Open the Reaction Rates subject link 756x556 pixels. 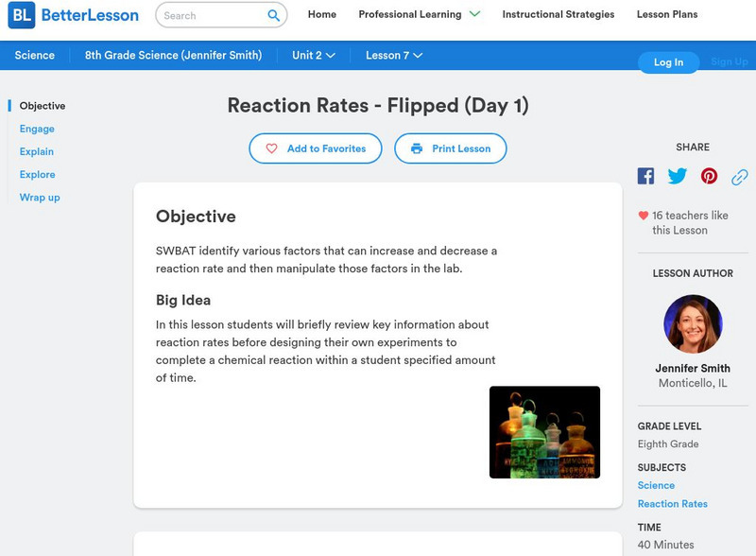pyautogui.click(x=672, y=504)
